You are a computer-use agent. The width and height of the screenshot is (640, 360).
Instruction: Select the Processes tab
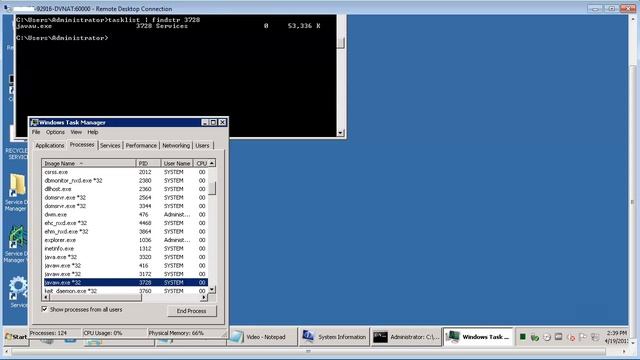(x=82, y=145)
